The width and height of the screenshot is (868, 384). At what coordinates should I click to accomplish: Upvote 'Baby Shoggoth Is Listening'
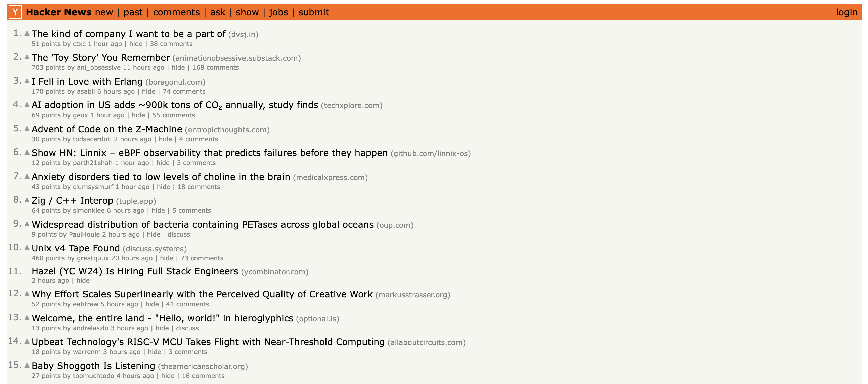coord(27,365)
